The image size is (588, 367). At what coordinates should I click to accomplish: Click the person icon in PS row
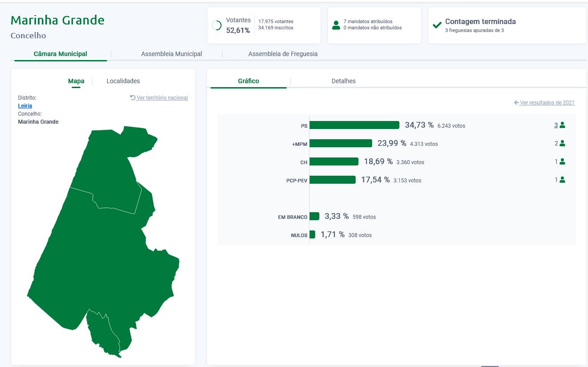562,125
